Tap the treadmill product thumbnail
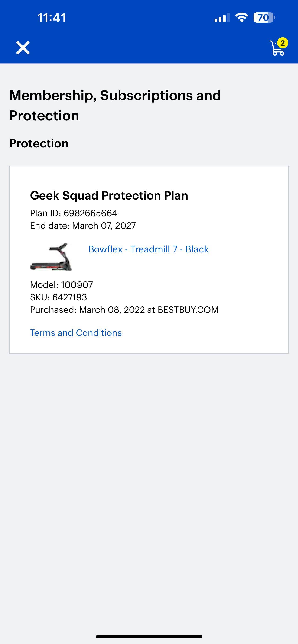Image resolution: width=298 pixels, height=644 pixels. 51,256
